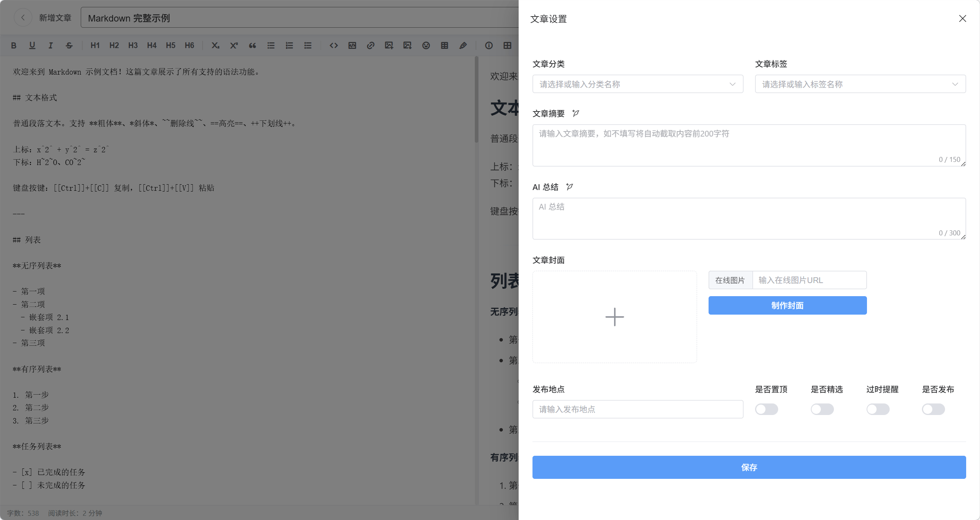The image size is (980, 520).
Task: Click the '3. 第三步' line in the editor
Action: (x=31, y=421)
